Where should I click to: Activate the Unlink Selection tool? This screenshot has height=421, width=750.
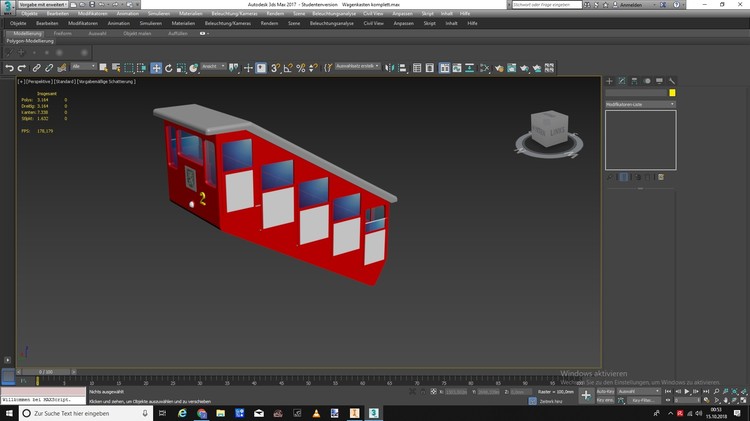pos(49,68)
